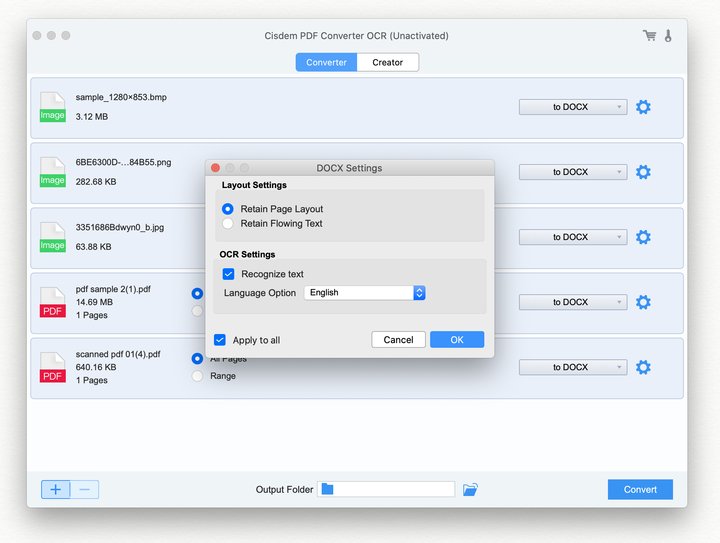Open the output folder browse icon

tap(471, 489)
